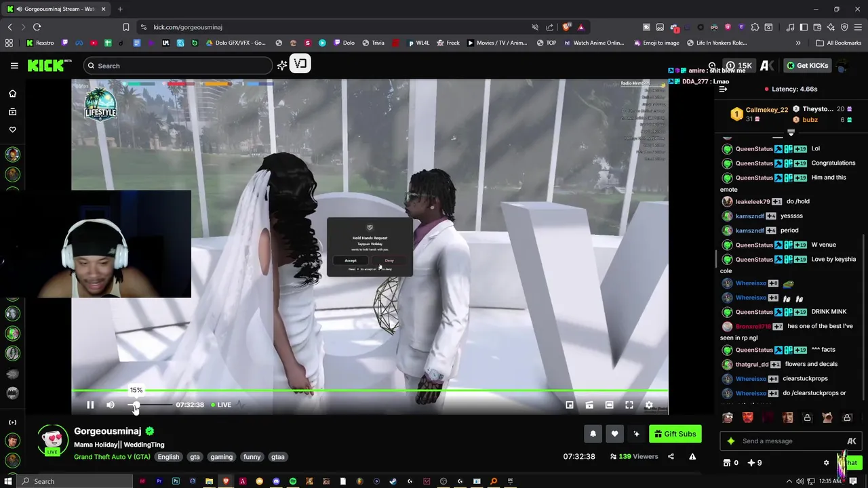
Task: Switch to the Gorgeousminaj Stream tab
Action: 56,9
